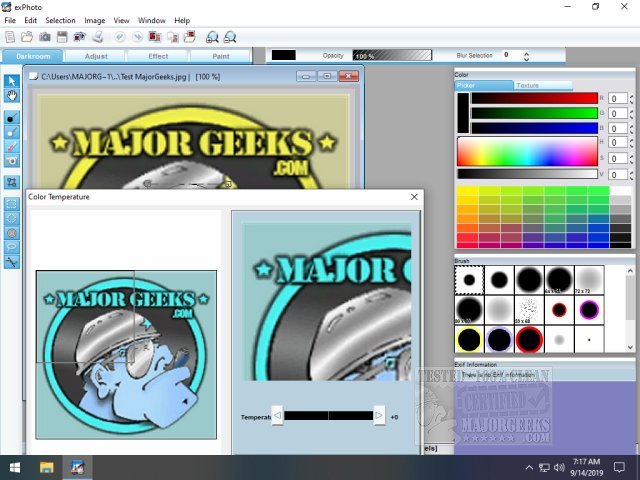The width and height of the screenshot is (640, 480).
Task: Zoom in with the magnifier plus icon
Action: pos(212,37)
